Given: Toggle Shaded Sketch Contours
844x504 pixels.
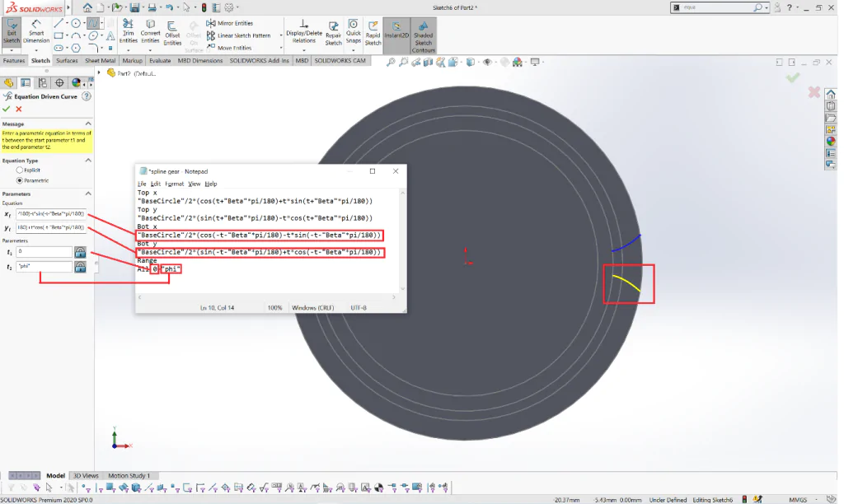Looking at the screenshot, I should 423,35.
